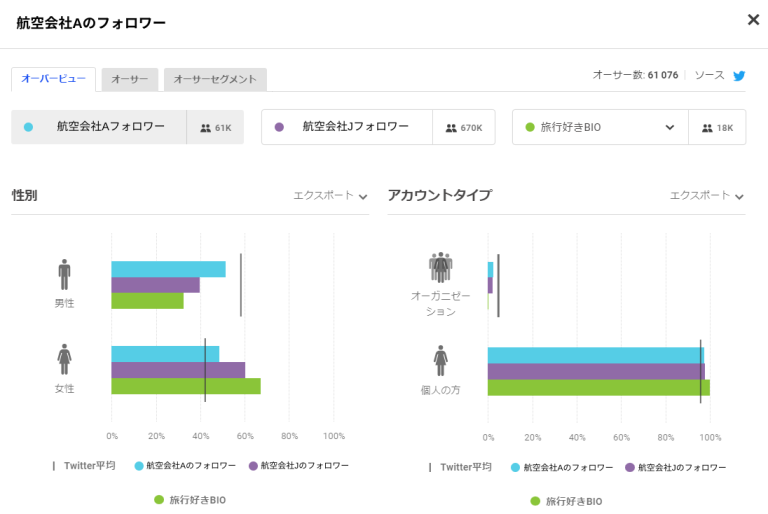Click the organization group icon
Viewport: 768px width, 514px height.
440,268
